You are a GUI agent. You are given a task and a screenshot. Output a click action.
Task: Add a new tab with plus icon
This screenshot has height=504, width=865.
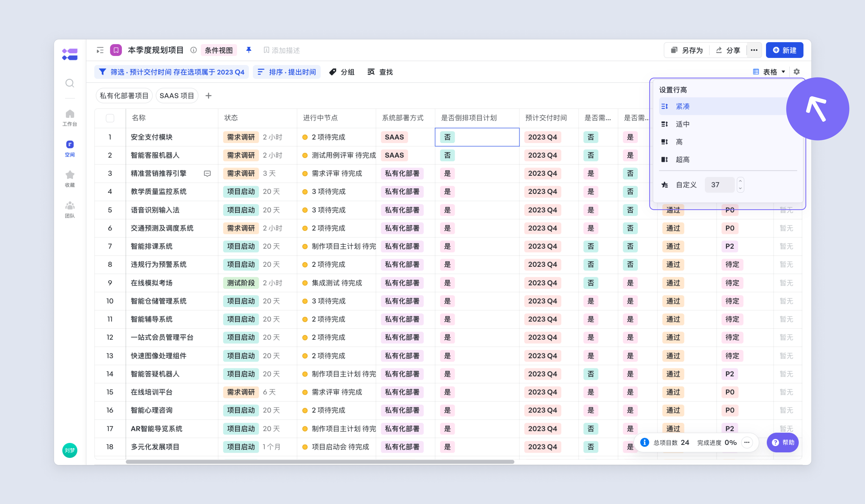pyautogui.click(x=208, y=96)
